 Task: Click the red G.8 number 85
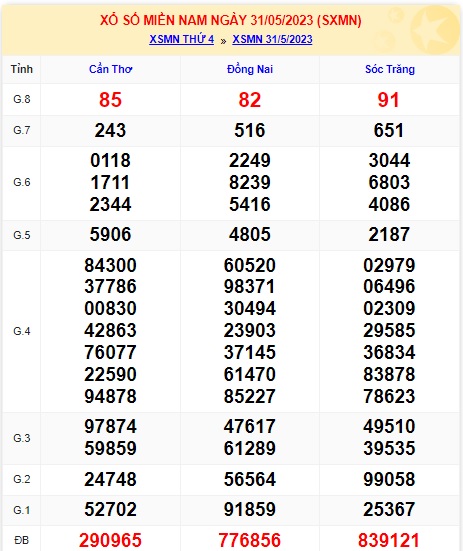110,100
